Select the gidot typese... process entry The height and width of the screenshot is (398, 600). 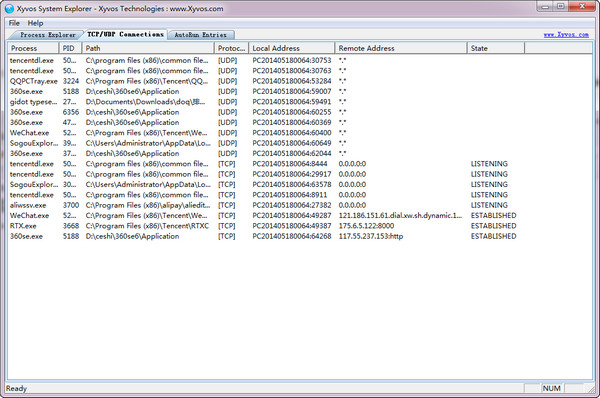pos(33,102)
